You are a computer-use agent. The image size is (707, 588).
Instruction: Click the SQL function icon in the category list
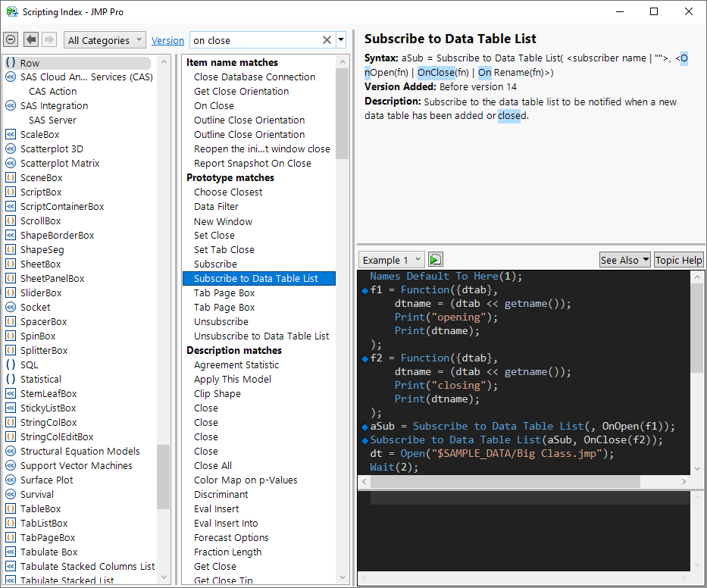[11, 365]
